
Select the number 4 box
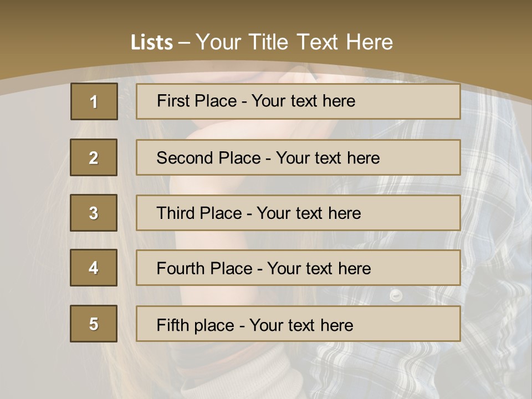94,268
